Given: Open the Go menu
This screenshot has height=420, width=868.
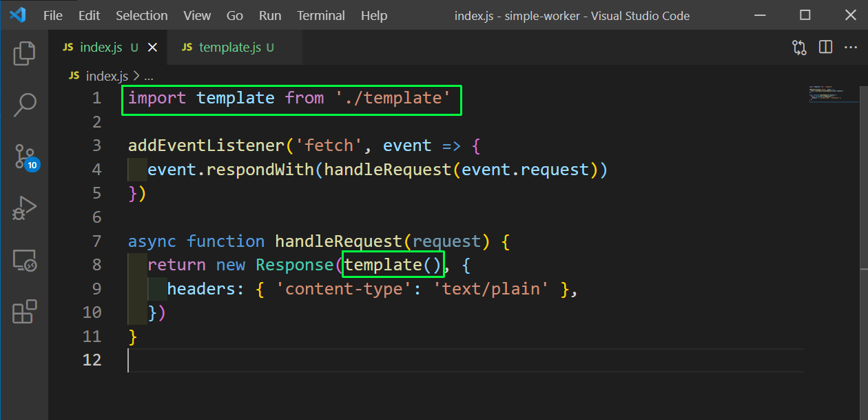Looking at the screenshot, I should (x=235, y=15).
